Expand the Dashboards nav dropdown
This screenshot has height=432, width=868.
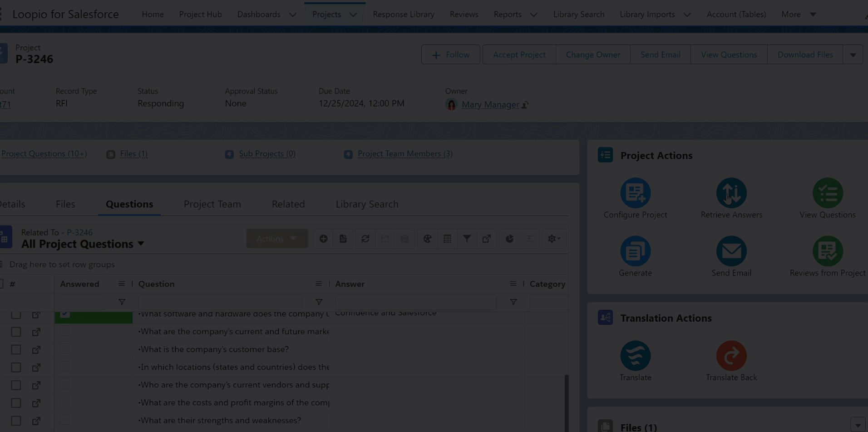tap(293, 15)
